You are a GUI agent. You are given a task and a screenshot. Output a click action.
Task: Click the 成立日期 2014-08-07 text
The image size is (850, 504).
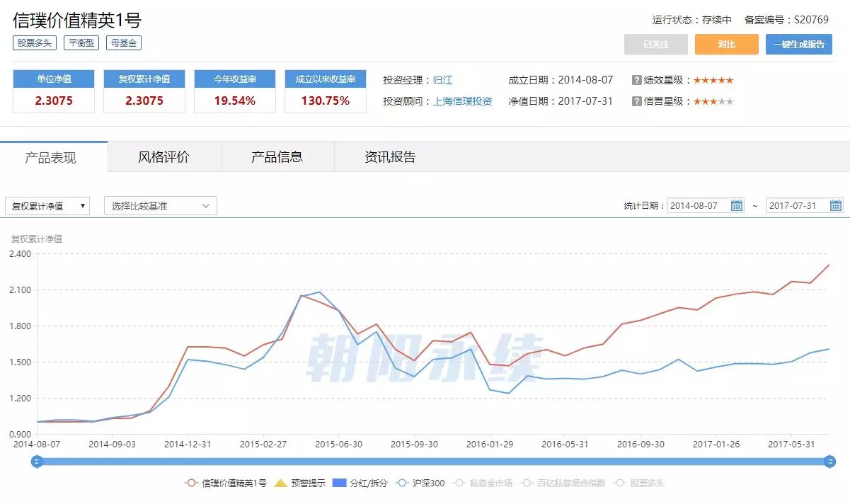pyautogui.click(x=561, y=80)
